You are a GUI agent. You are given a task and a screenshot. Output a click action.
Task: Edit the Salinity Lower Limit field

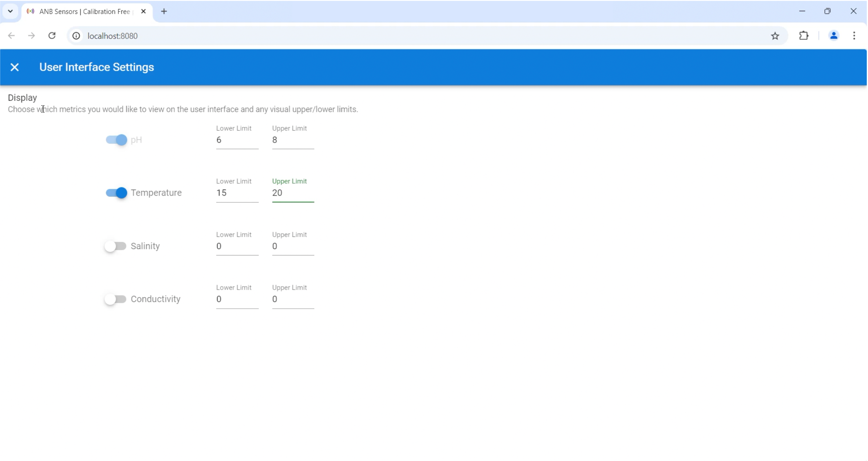pos(237,246)
